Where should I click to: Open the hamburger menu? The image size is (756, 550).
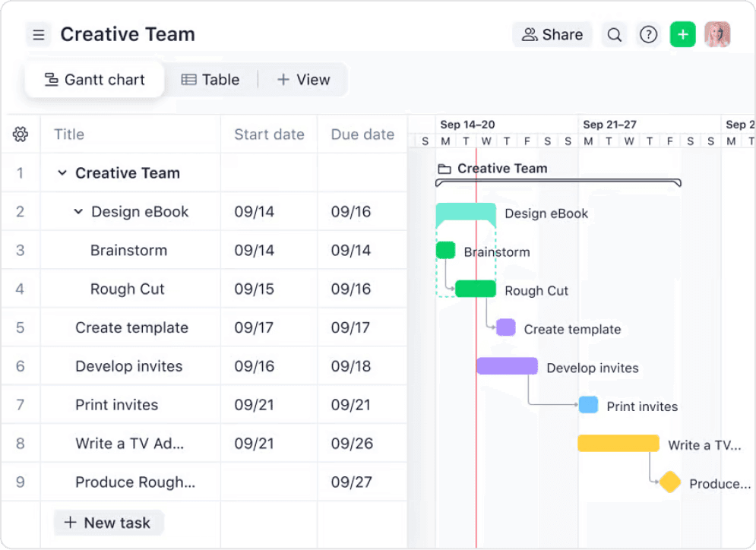point(39,35)
